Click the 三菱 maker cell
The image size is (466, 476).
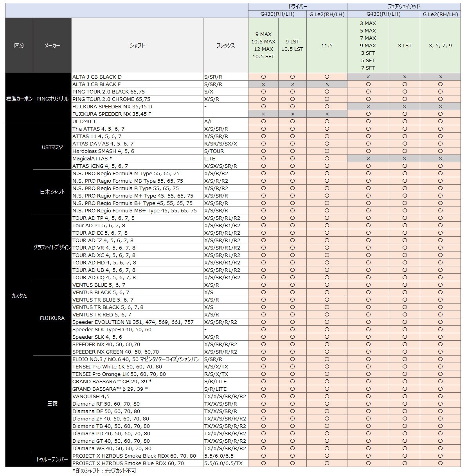(x=52, y=404)
